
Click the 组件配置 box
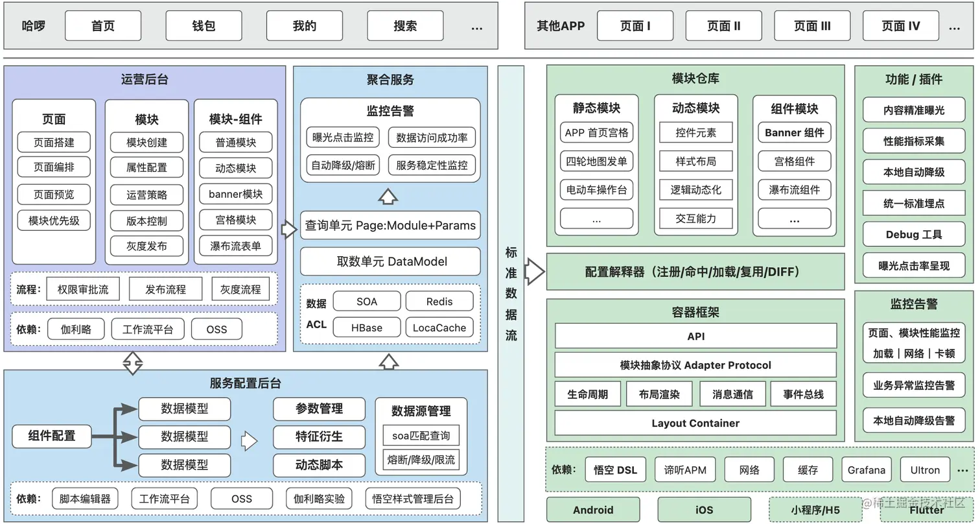52,436
